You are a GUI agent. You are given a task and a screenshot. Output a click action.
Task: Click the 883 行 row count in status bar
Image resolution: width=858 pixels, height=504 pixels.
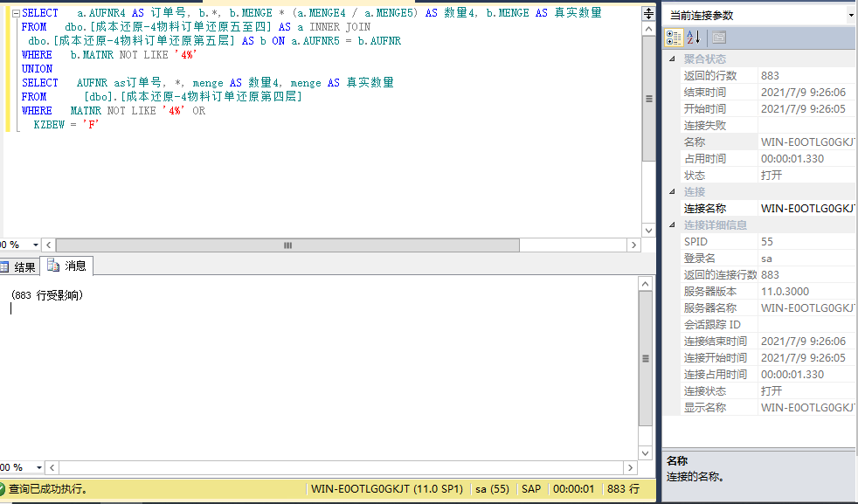623,488
